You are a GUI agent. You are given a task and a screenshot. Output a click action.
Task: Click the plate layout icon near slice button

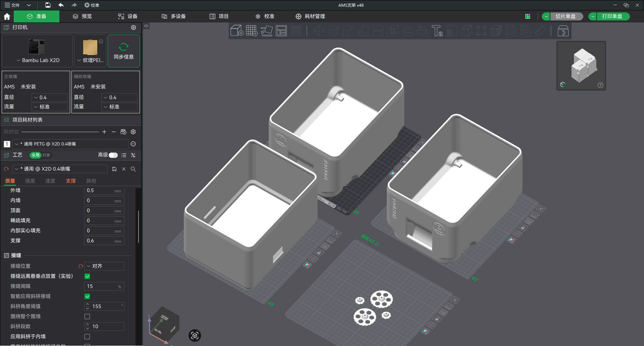point(528,16)
